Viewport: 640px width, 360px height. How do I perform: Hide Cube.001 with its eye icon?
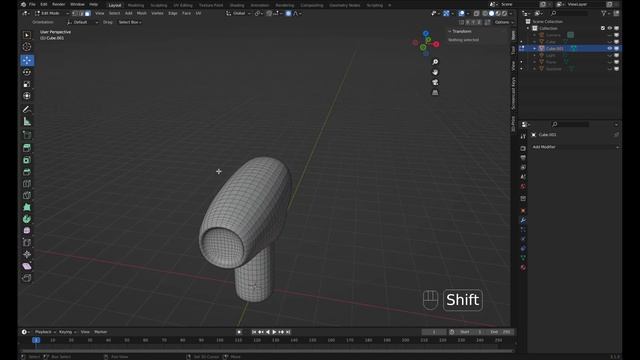click(610, 49)
